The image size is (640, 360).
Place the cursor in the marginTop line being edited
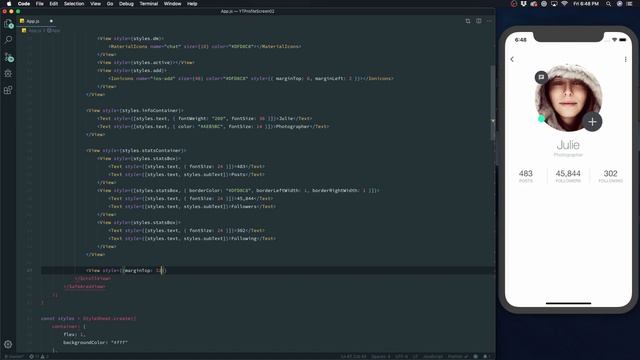click(127, 270)
